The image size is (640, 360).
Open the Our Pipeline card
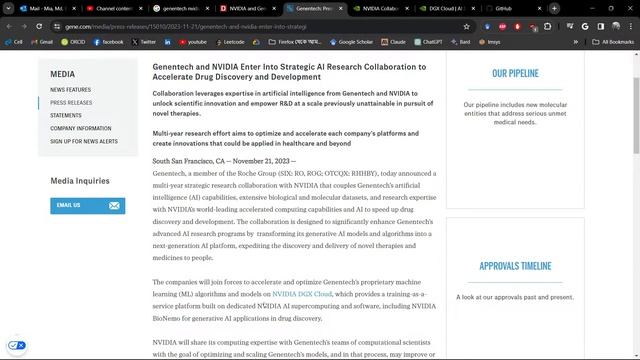[515, 131]
